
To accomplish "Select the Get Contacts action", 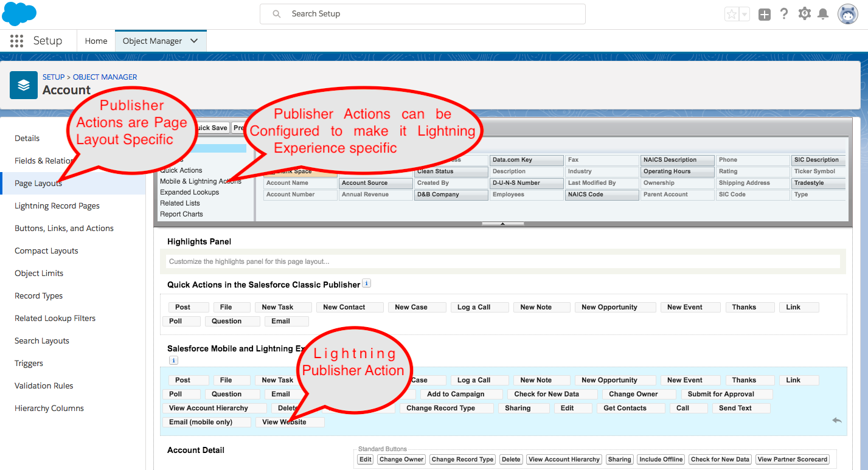I will [631, 408].
